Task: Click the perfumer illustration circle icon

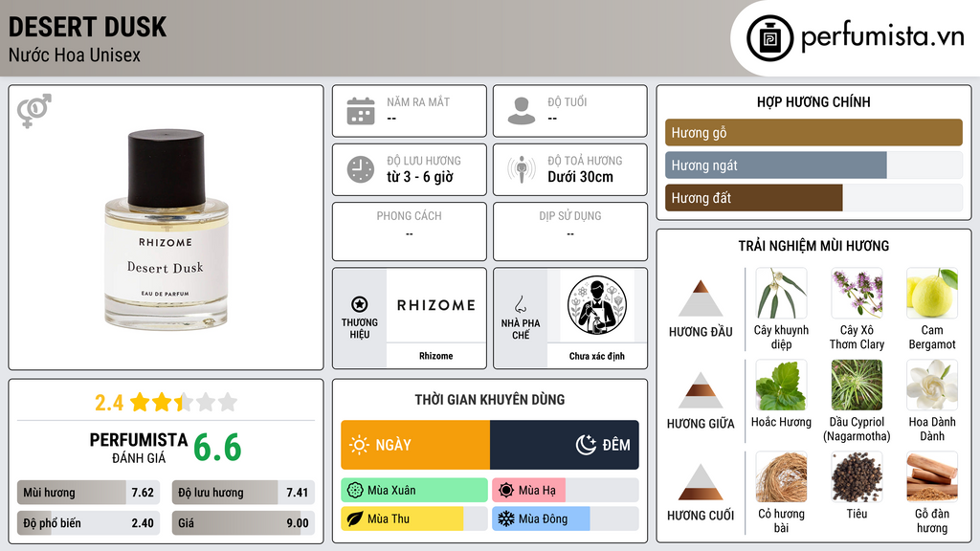Action: click(597, 305)
